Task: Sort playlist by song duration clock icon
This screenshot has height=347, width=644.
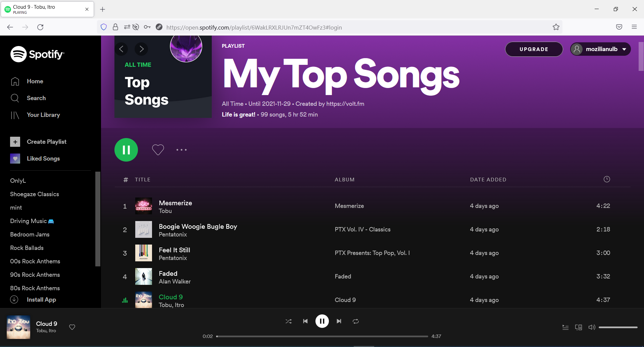Action: pyautogui.click(x=606, y=179)
